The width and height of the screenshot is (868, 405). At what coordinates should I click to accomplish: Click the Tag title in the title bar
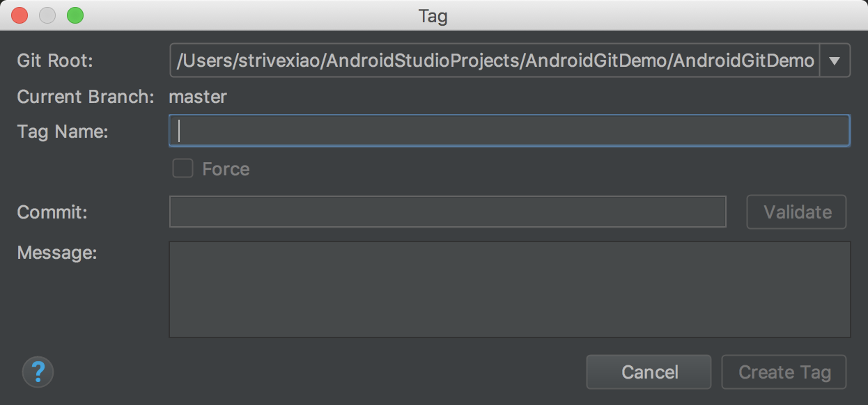(433, 15)
